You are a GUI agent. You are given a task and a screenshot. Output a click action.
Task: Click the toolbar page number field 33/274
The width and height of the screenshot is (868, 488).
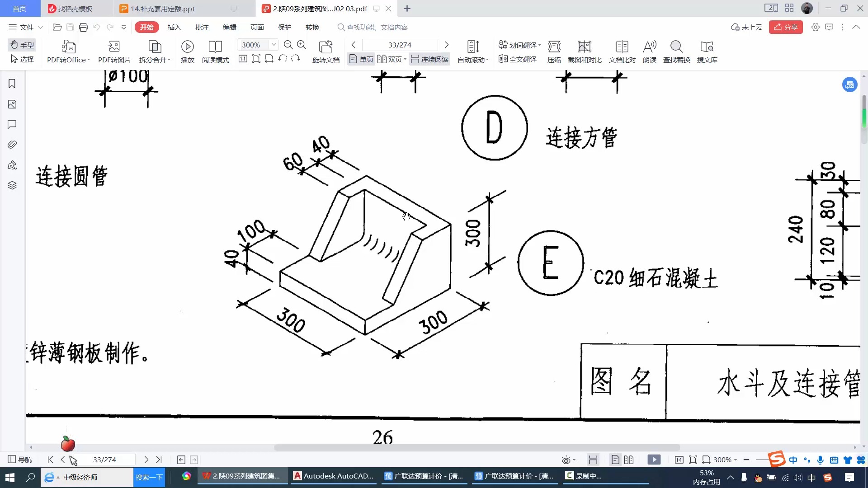pos(400,45)
